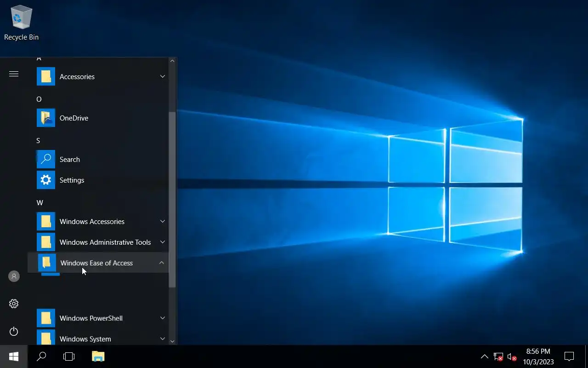The height and width of the screenshot is (368, 588).
Task: Click the app list scrollbar up arrow
Action: 172,61
